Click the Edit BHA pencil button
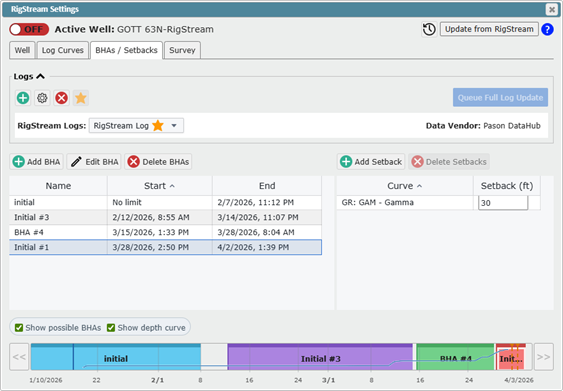563x391 pixels. click(94, 162)
